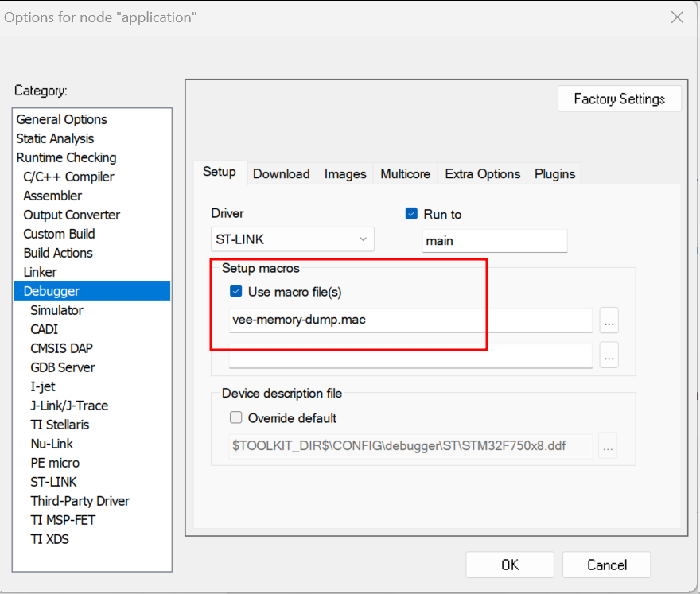Image resolution: width=700 pixels, height=594 pixels.
Task: Open General Options category
Action: (62, 119)
